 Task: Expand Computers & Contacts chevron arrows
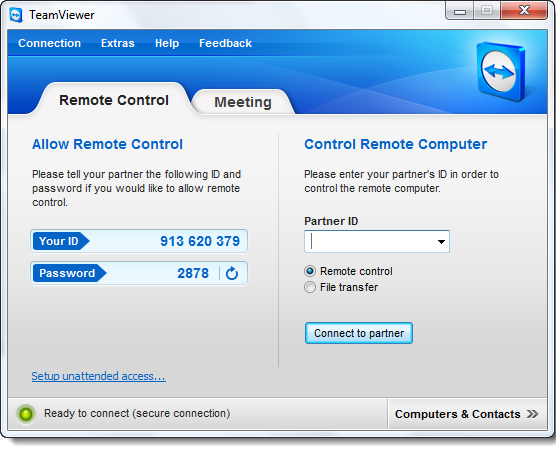coord(532,414)
